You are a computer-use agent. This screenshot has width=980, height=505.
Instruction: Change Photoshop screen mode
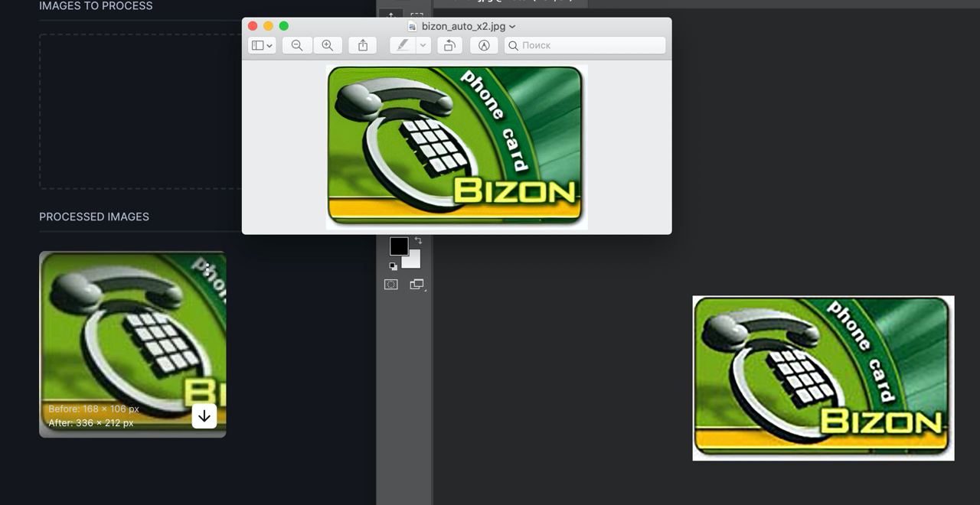point(416,285)
